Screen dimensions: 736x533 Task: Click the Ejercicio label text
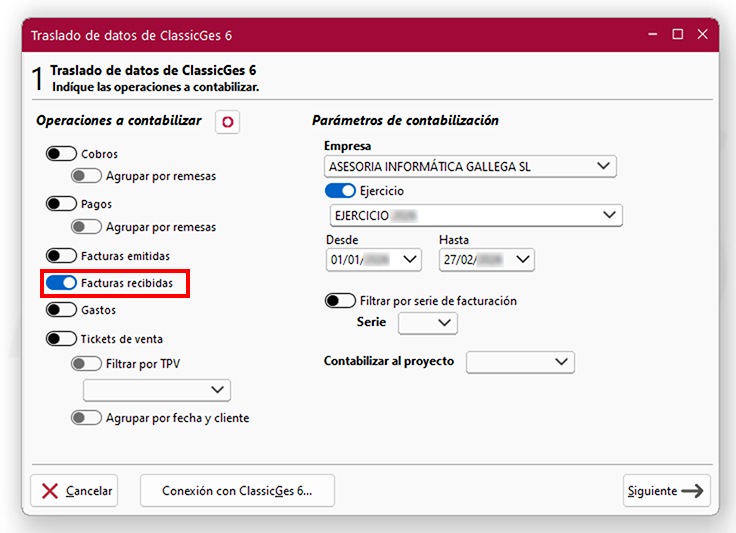(382, 191)
